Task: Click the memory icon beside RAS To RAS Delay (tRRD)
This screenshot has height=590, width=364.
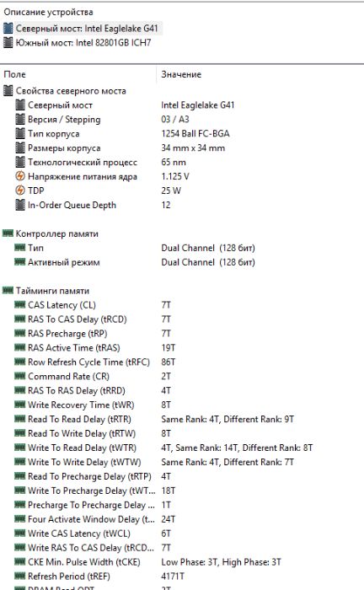Action: tap(20, 391)
